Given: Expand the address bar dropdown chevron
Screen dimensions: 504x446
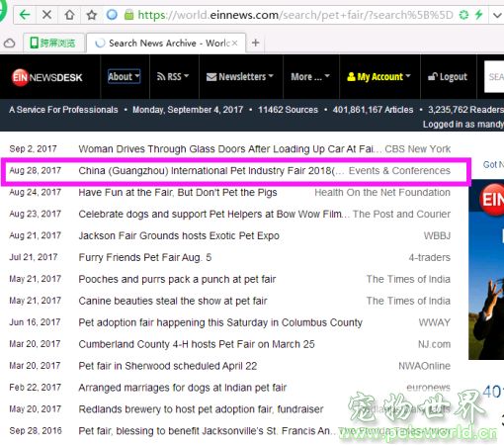Looking at the screenshot, I should [x=497, y=15].
